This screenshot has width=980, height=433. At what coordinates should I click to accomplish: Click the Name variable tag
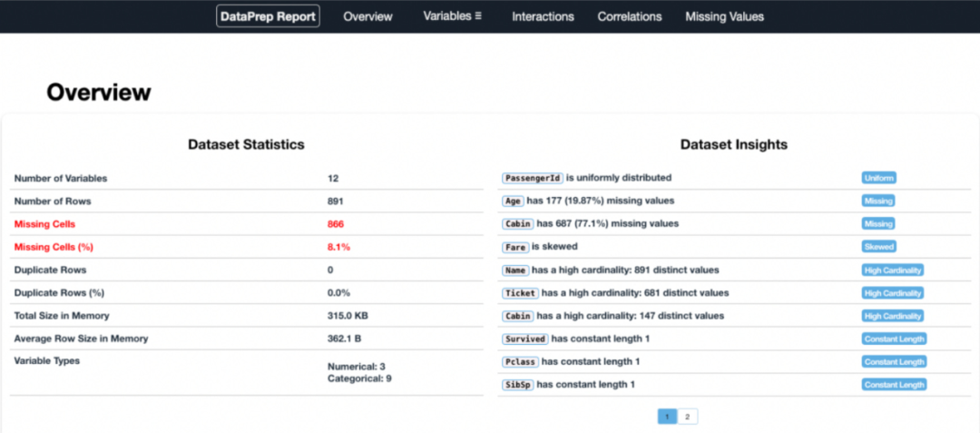pyautogui.click(x=515, y=271)
